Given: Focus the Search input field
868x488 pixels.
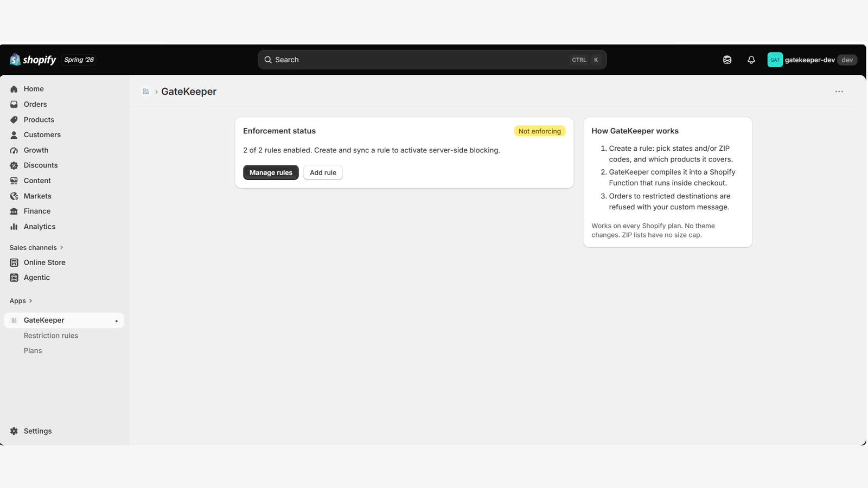Looking at the screenshot, I should click(432, 60).
